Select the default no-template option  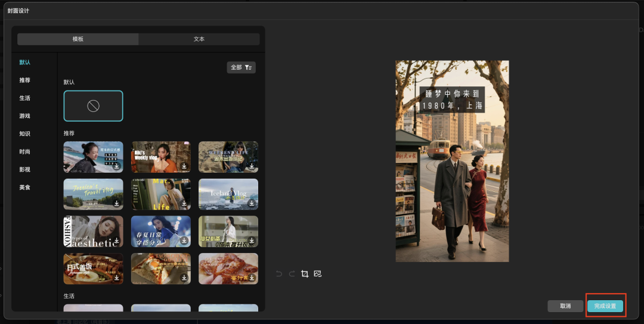(94, 106)
